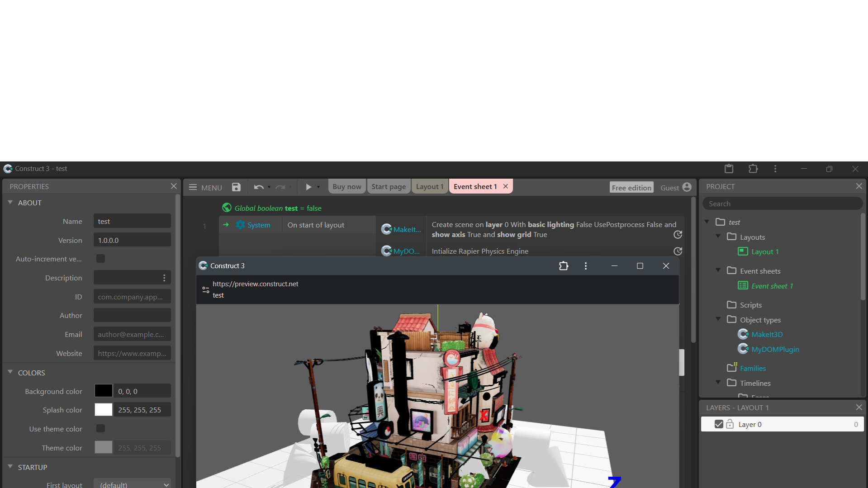
Task: Collapse the Timelines folder
Action: coord(718,382)
